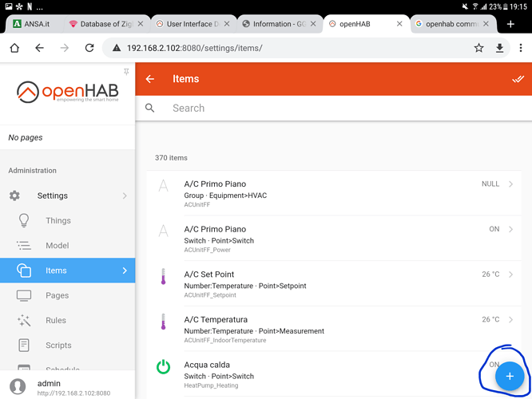The width and height of the screenshot is (532, 399).
Task: Click the admin user avatar
Action: 18,386
